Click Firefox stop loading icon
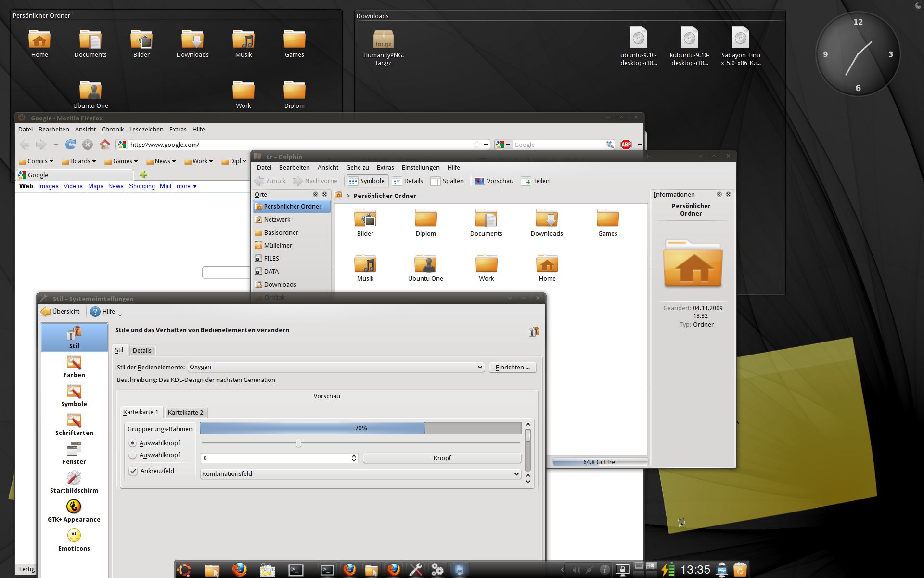Image resolution: width=924 pixels, height=578 pixels. (x=88, y=144)
